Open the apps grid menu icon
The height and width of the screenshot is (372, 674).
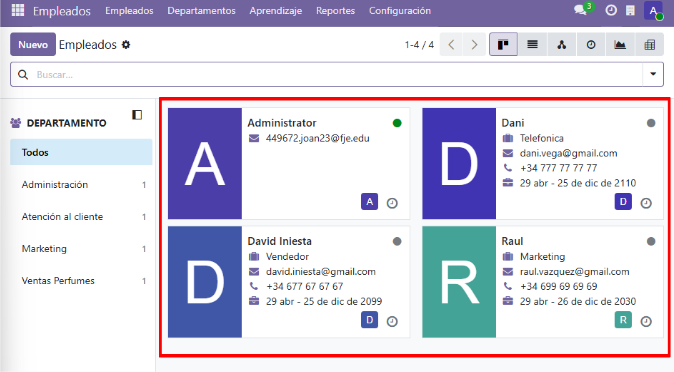18,10
